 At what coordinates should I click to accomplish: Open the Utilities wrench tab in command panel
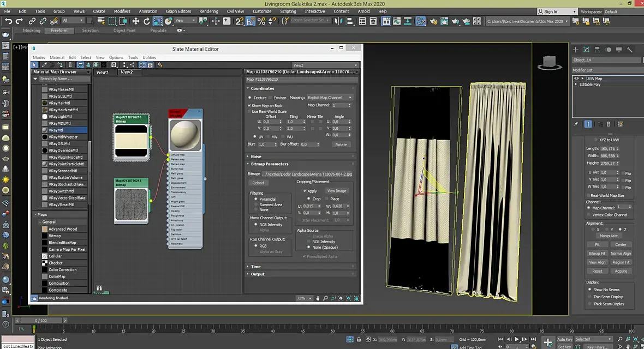click(x=630, y=50)
